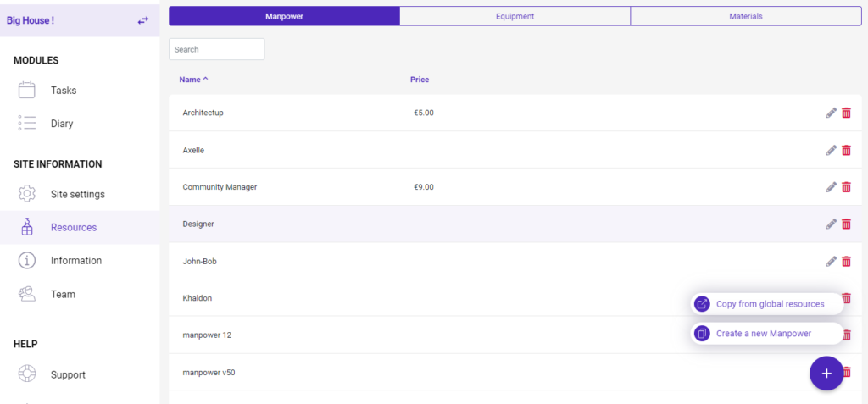Open the Tasks module
Screen dimensions: 868x404
point(64,91)
